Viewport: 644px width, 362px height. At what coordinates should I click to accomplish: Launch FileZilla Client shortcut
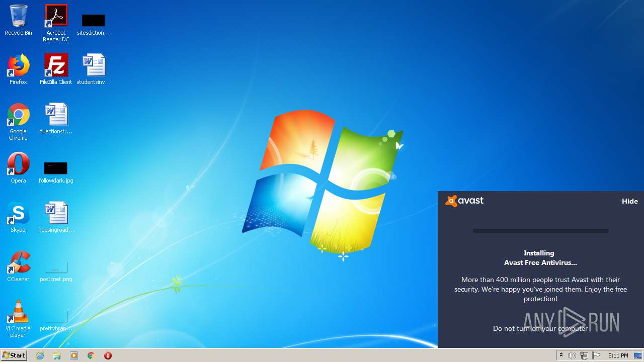[56, 69]
